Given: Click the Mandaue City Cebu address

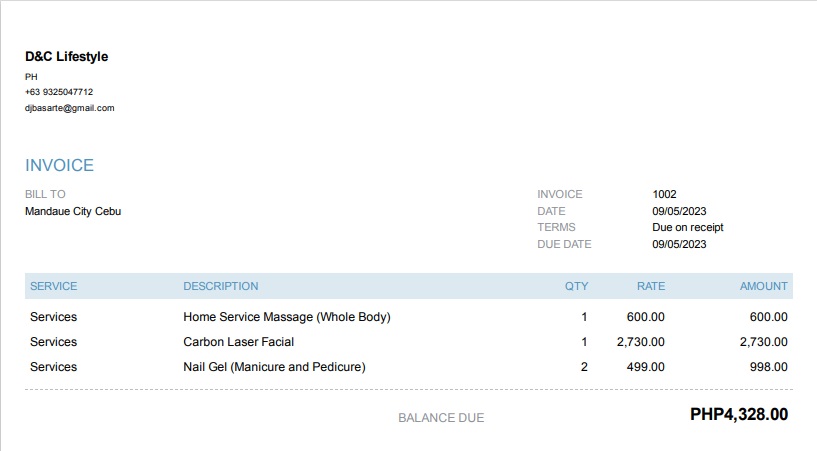Looking at the screenshot, I should 73,211.
